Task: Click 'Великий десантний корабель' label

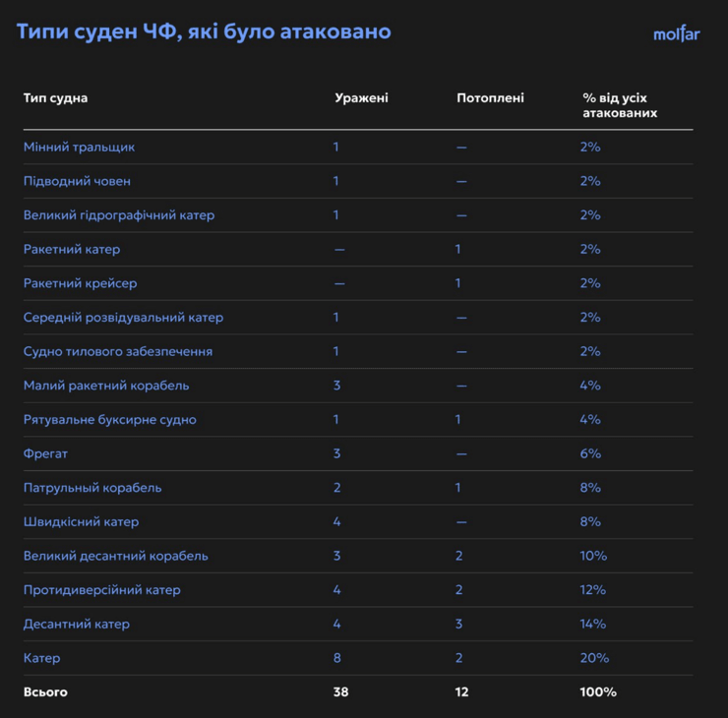Action: 115,556
